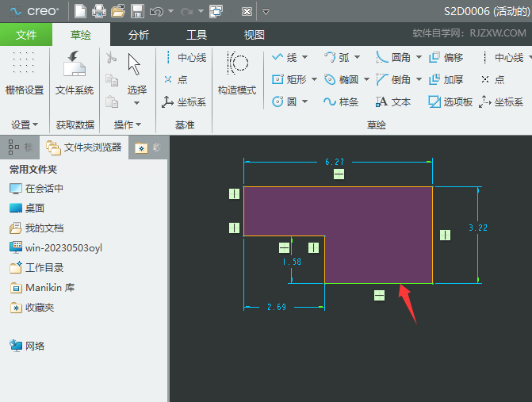
Task: Expand the 选择 dropdown arrow
Action: pos(136,103)
